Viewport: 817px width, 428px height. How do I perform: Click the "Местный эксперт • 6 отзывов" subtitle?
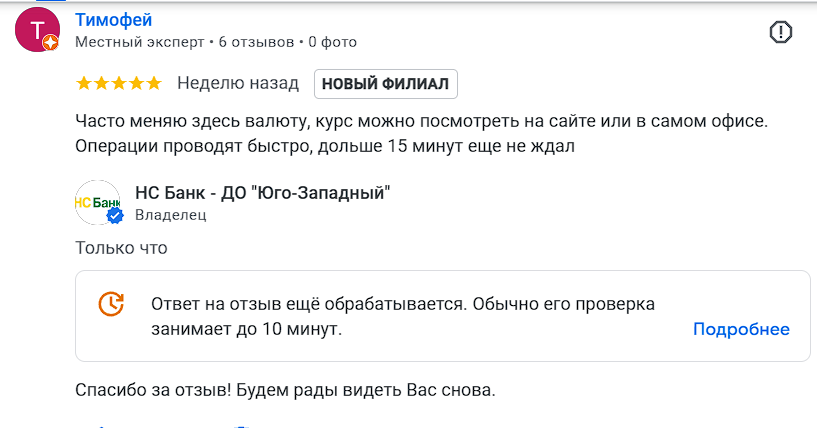click(x=185, y=42)
